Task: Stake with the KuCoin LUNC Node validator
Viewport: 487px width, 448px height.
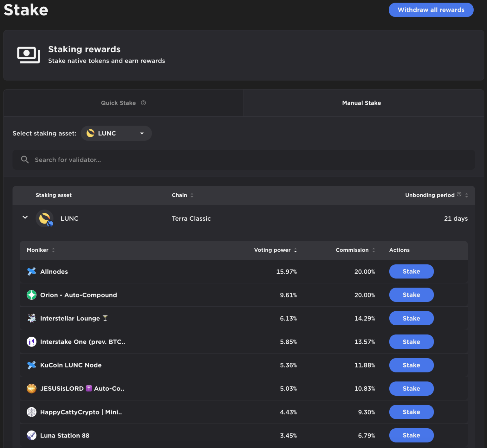Action: [411, 365]
